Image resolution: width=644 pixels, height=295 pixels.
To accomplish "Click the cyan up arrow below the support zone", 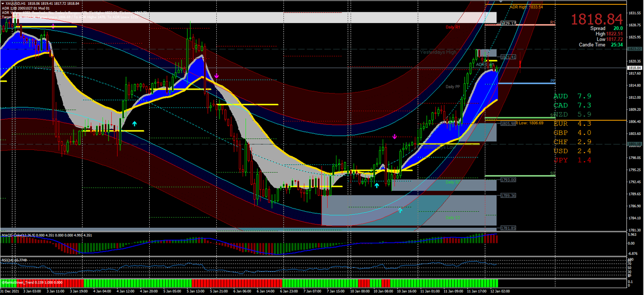I will click(x=400, y=211).
